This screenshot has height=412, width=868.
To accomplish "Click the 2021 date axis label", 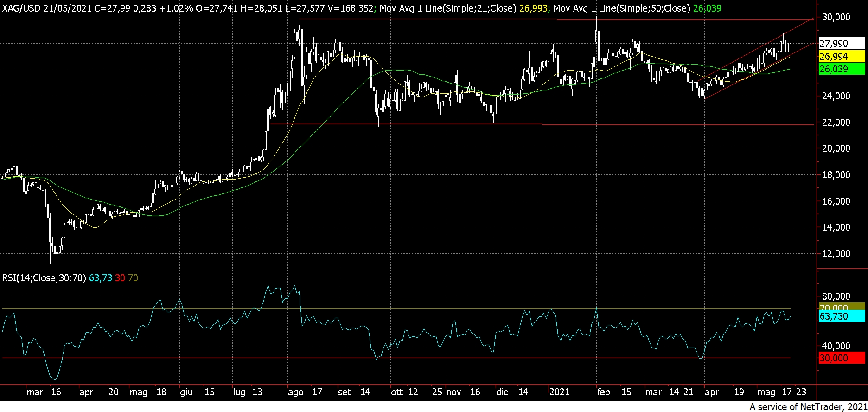I will click(559, 392).
